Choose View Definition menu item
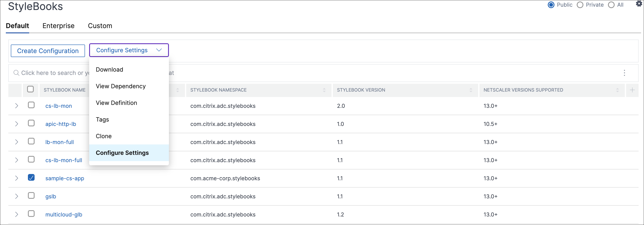 (129, 103)
